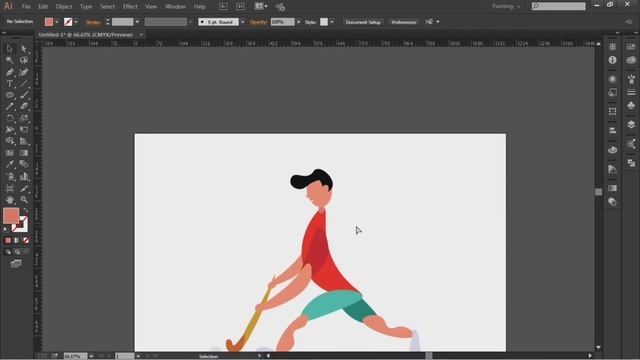Click the Document Setup button

363,22
